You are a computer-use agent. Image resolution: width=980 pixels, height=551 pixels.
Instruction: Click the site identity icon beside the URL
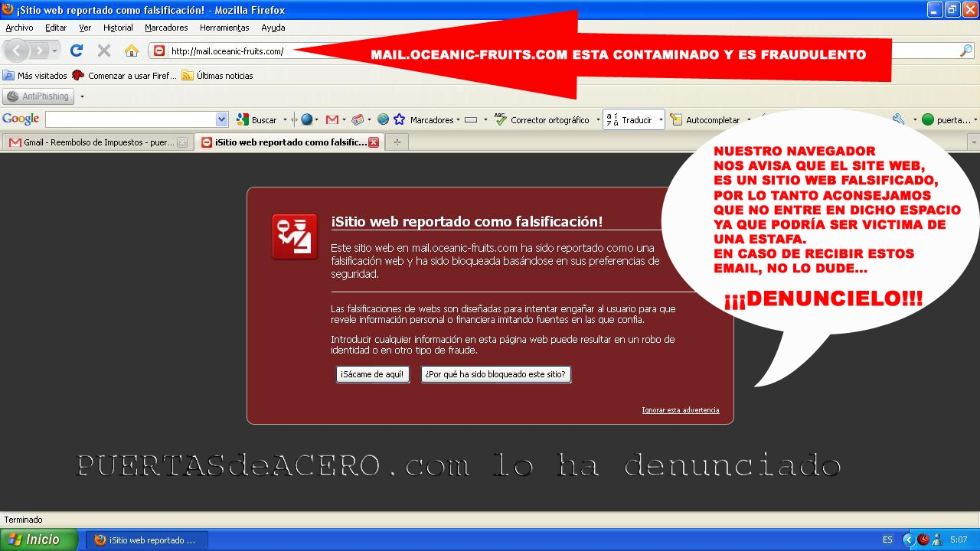158,51
